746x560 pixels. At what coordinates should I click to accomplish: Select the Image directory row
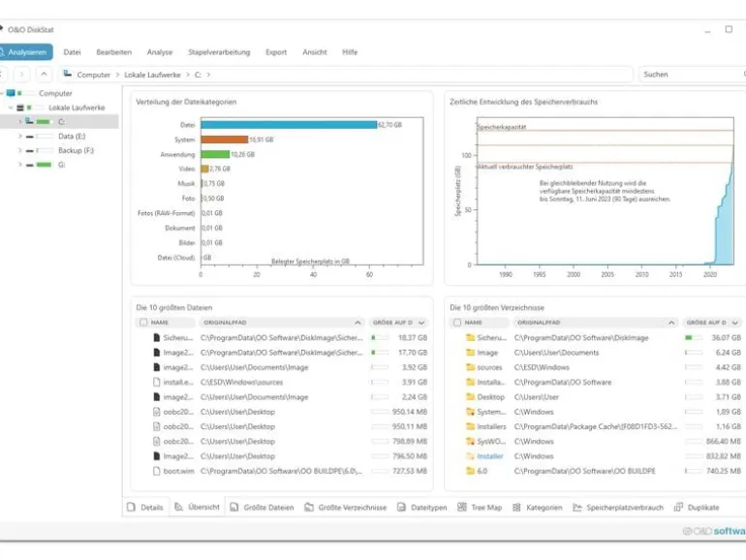(x=596, y=353)
